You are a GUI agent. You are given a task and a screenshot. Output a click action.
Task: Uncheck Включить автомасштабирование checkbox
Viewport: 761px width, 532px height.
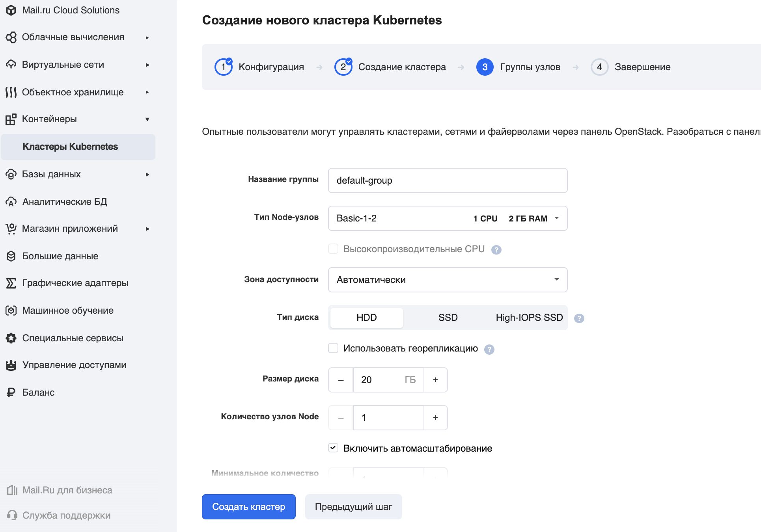pos(333,448)
